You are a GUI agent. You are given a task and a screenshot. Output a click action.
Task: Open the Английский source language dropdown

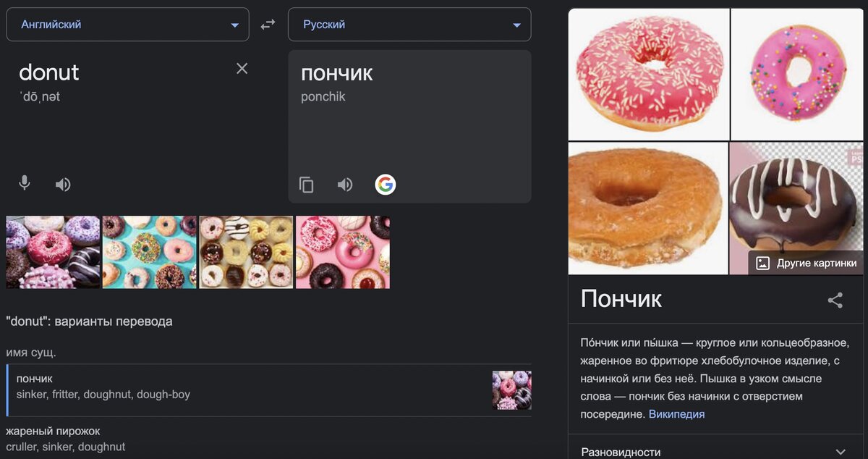[x=127, y=25]
